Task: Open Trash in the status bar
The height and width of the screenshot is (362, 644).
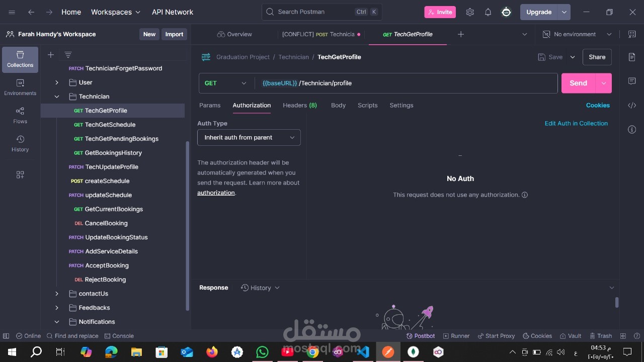Action: point(600,336)
